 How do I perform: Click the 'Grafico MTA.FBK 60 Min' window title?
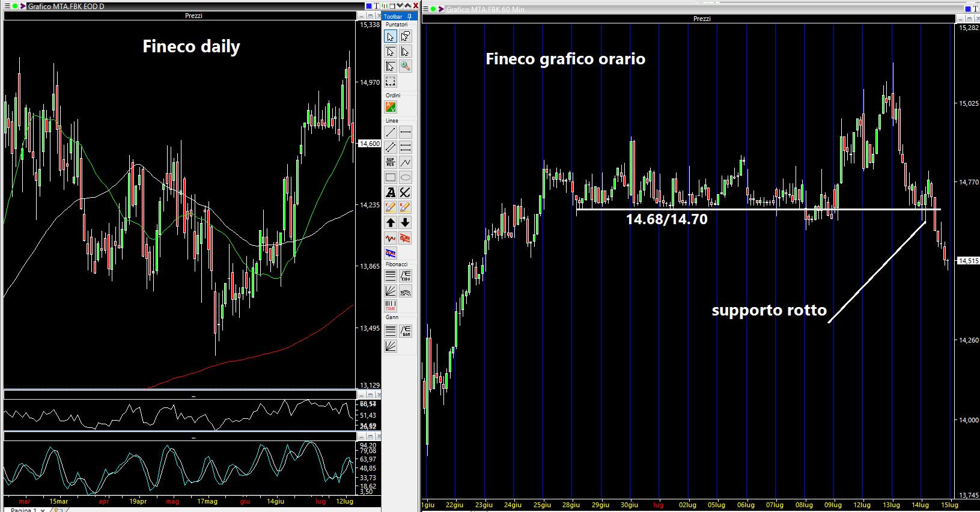[486, 9]
